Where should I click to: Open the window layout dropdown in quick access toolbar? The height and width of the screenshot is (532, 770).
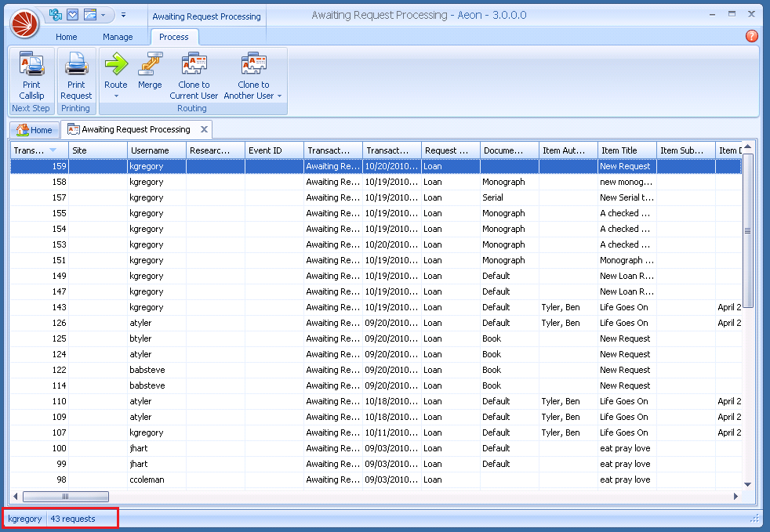(102, 14)
